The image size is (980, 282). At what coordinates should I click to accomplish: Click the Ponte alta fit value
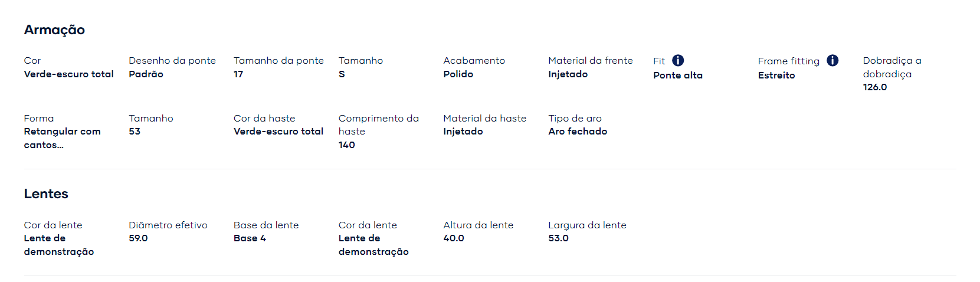point(678,76)
